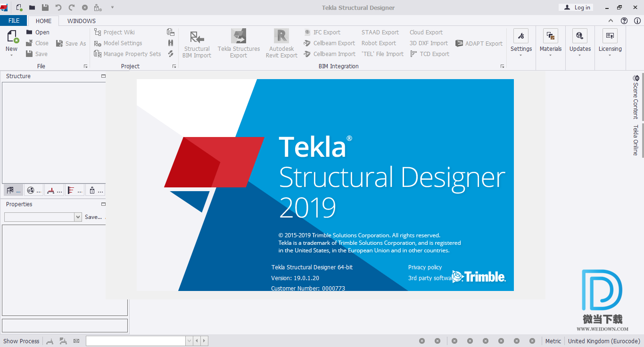Select the Groups tab icon under Structure panel
The image size is (644, 347).
coord(34,190)
